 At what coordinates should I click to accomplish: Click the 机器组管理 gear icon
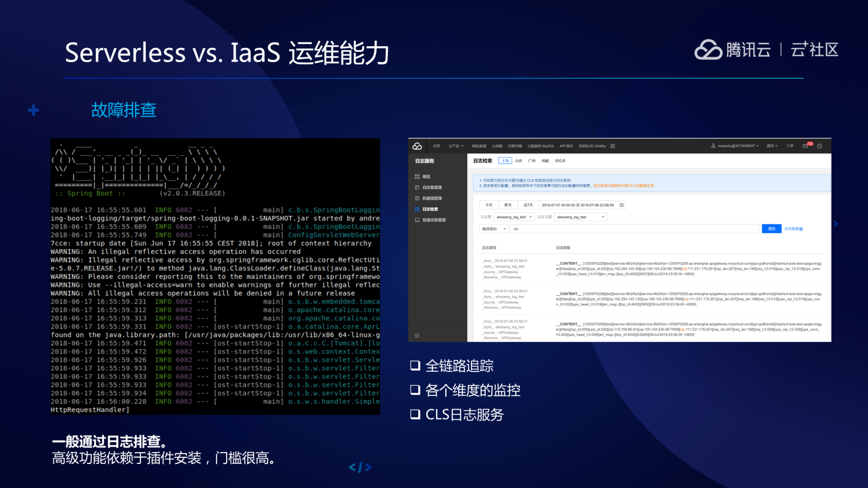click(417, 198)
